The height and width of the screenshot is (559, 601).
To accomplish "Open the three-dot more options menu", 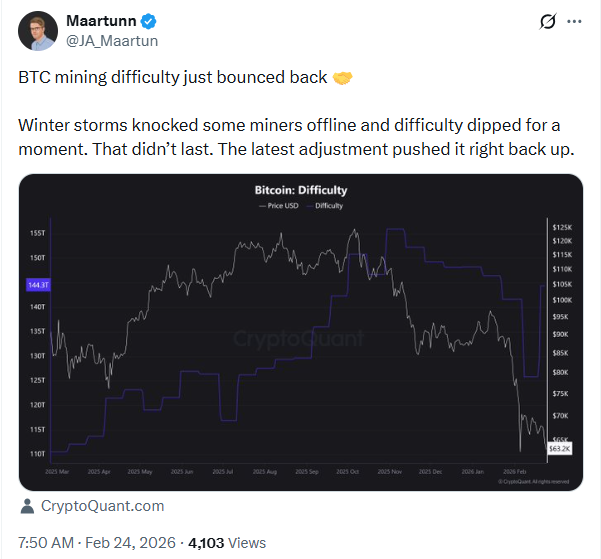I will pyautogui.click(x=573, y=21).
